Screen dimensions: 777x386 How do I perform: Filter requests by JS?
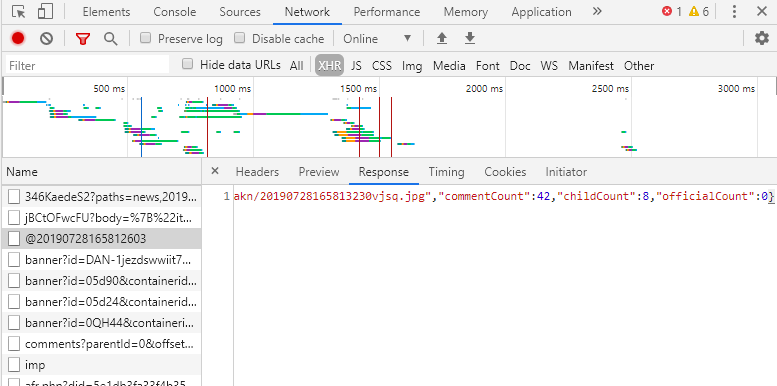pyautogui.click(x=356, y=65)
